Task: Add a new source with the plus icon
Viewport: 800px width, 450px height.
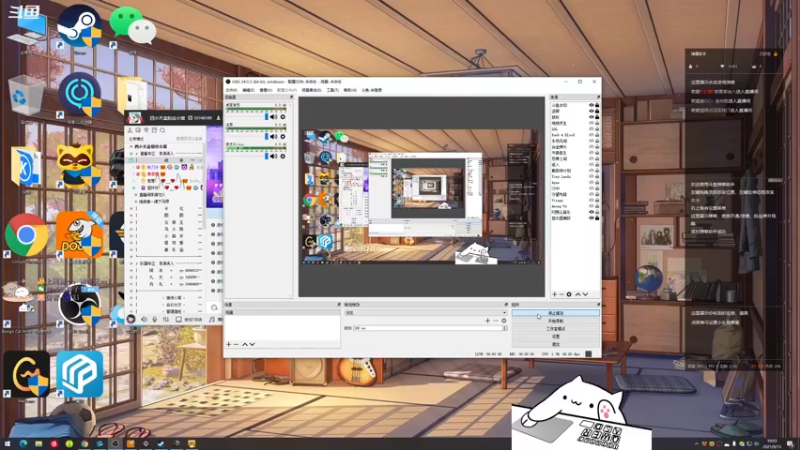Action: [555, 294]
